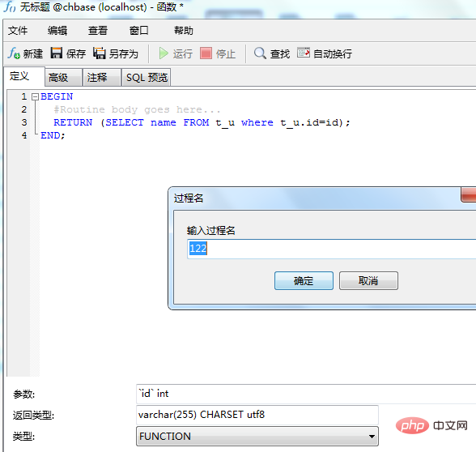Image resolution: width=476 pixels, height=452 pixels.
Task: Click the 返回类型 varchar(255) field
Action: tap(257, 415)
